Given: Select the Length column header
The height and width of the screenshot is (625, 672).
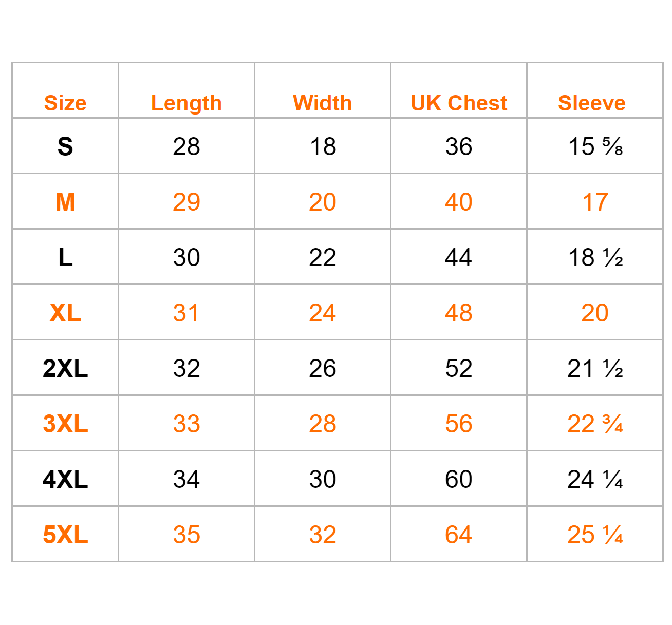Looking at the screenshot, I should 186,103.
